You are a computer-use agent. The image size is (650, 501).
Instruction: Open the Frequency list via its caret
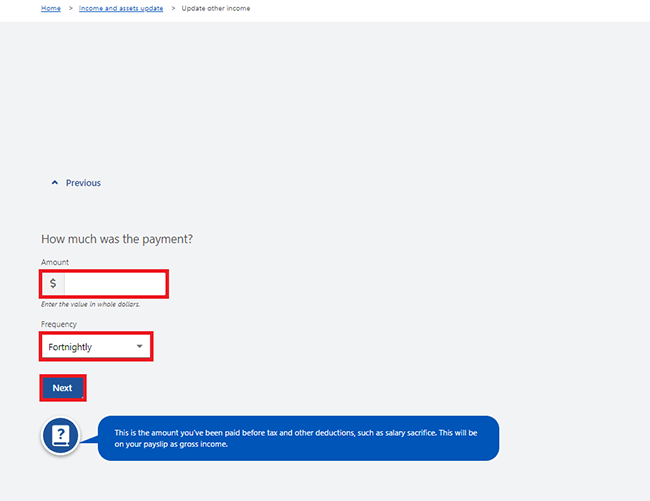[140, 346]
